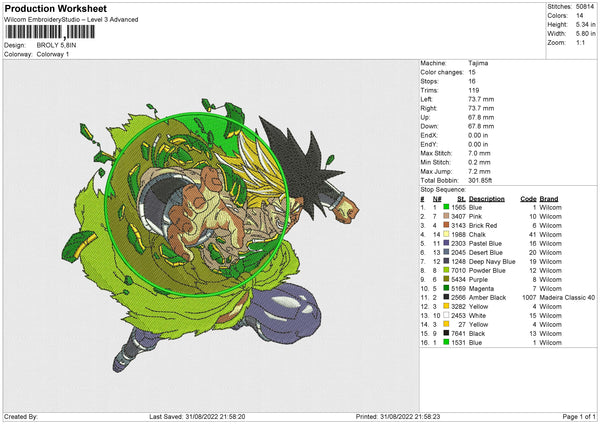Select the Color changes value 15

pos(472,72)
